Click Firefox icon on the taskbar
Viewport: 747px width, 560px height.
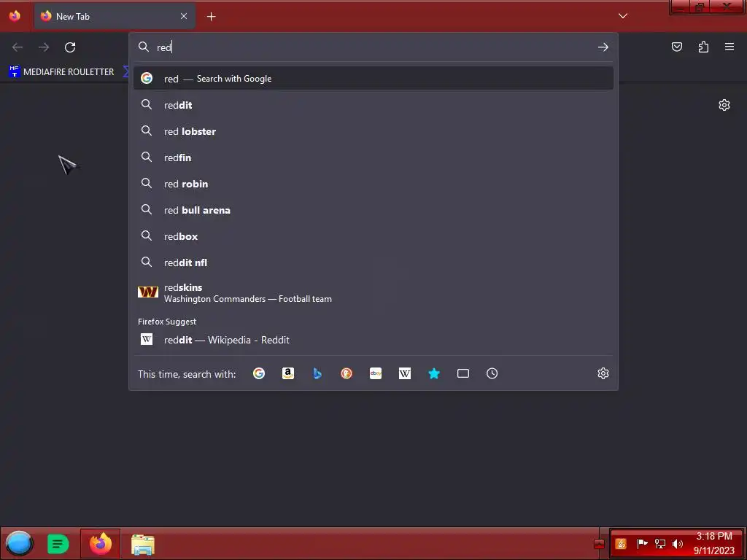coord(101,543)
